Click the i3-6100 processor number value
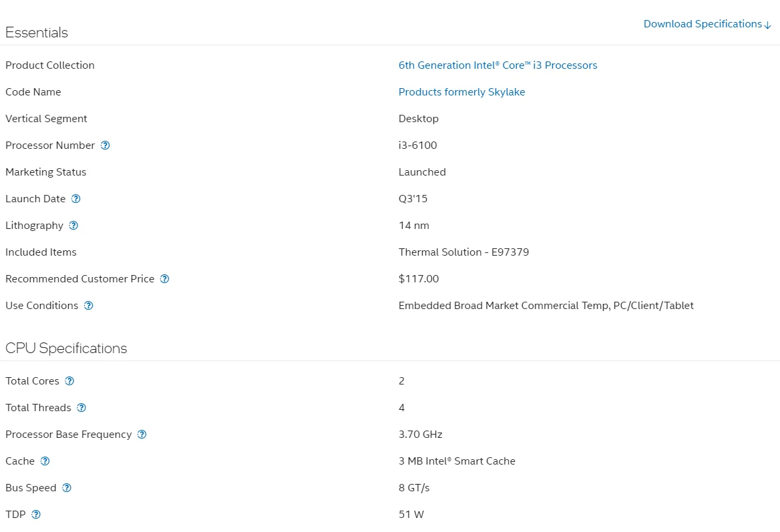Image resolution: width=780 pixels, height=532 pixels. click(417, 146)
